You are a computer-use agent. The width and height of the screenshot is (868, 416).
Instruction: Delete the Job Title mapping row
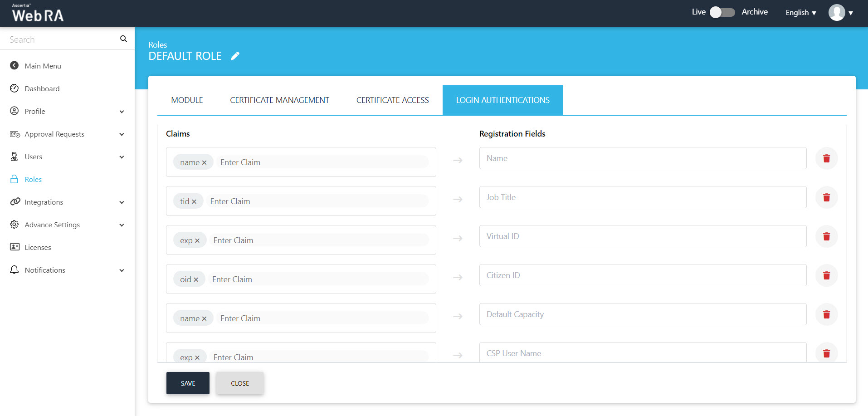pyautogui.click(x=826, y=197)
